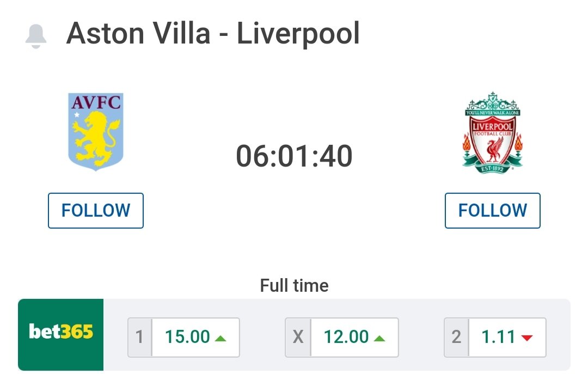Image resolution: width=588 pixels, height=374 pixels.
Task: Click the red down arrow beside 1.11
Action: [527, 338]
